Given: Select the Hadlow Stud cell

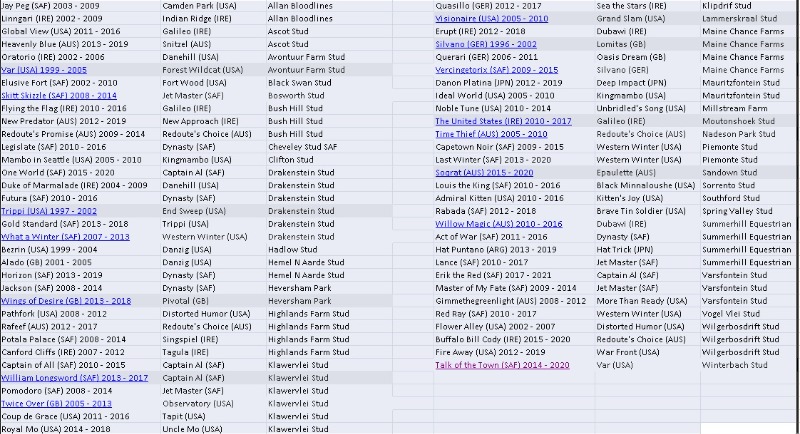Looking at the screenshot, I should 290,249.
